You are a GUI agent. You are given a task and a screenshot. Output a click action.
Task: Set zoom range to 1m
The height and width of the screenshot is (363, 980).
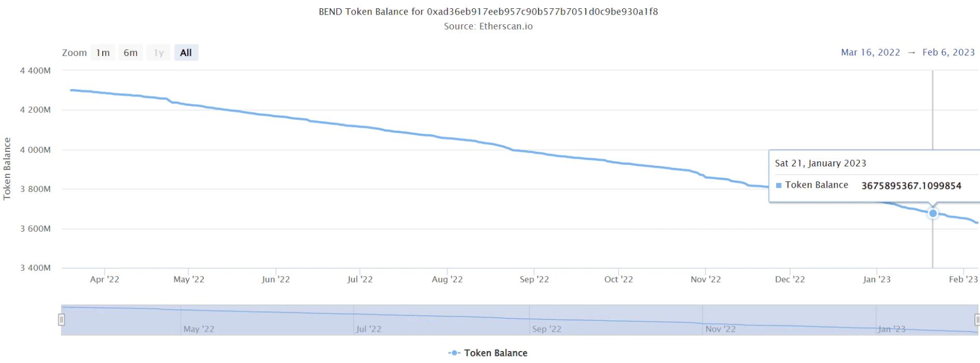(x=103, y=53)
